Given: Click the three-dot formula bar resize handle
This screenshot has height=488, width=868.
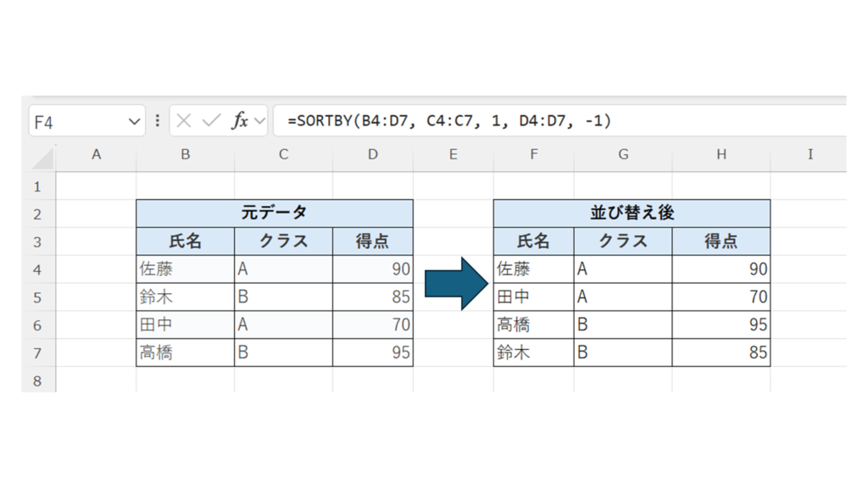Looking at the screenshot, I should (158, 121).
